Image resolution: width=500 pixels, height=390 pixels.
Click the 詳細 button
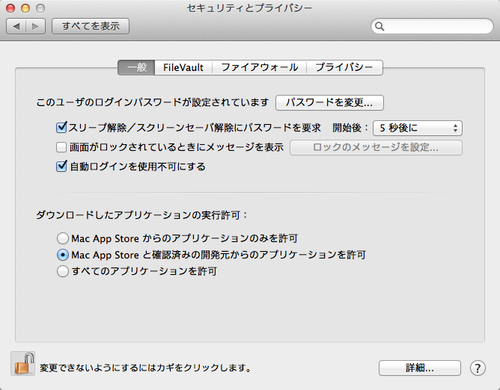coord(420,368)
